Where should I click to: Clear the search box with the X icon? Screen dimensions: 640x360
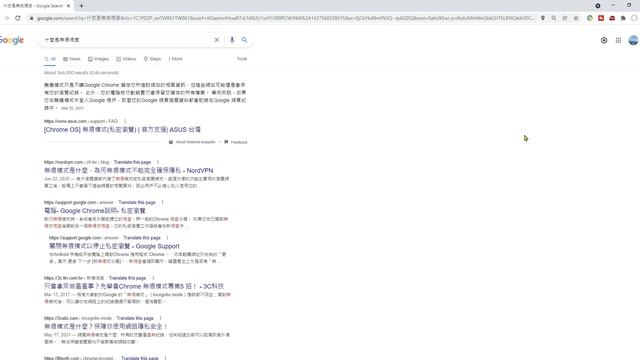pos(217,40)
